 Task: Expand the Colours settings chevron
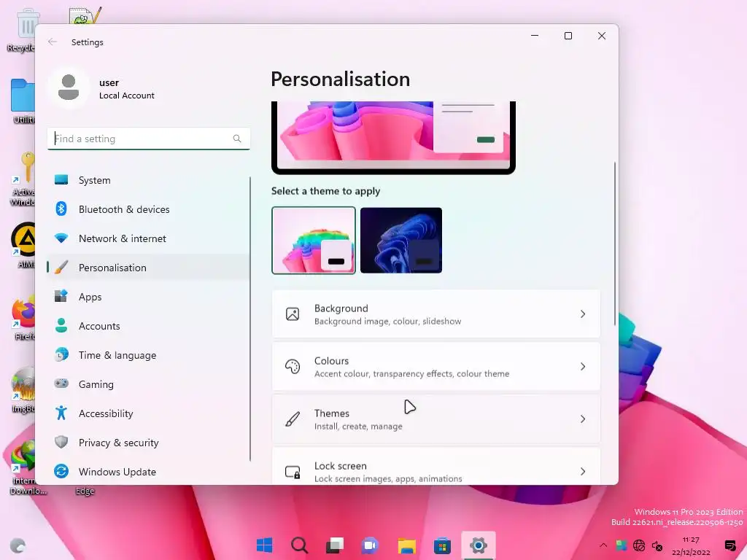pos(583,366)
